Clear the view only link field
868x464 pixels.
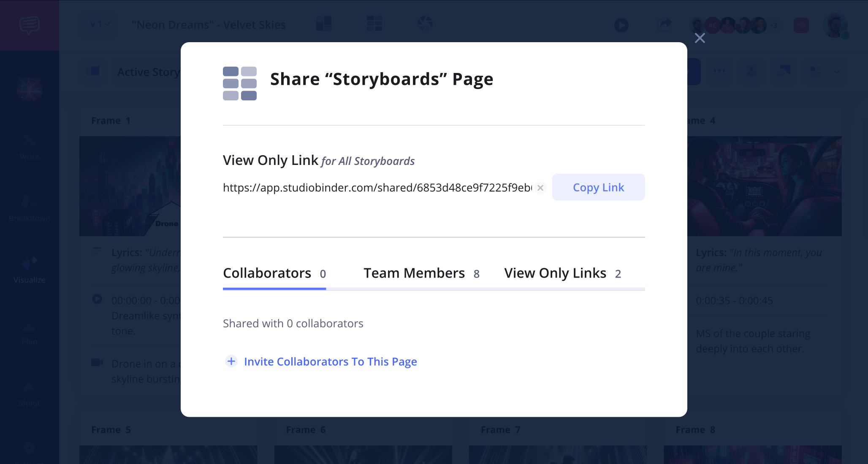(540, 188)
